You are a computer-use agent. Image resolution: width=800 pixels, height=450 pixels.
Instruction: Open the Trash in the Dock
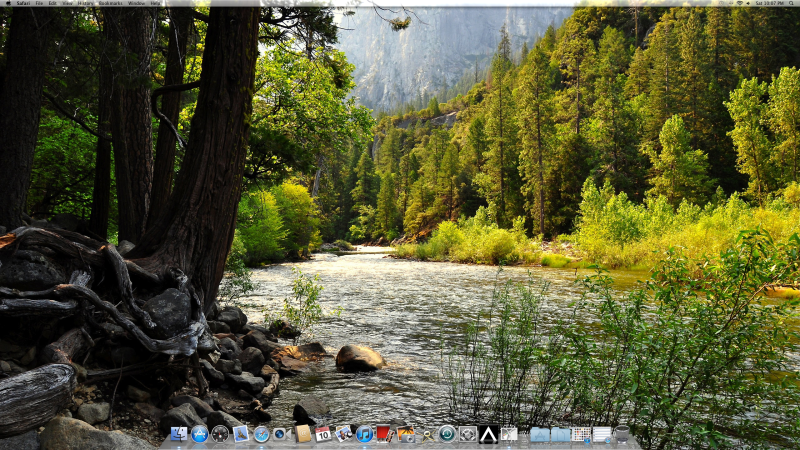[622, 434]
